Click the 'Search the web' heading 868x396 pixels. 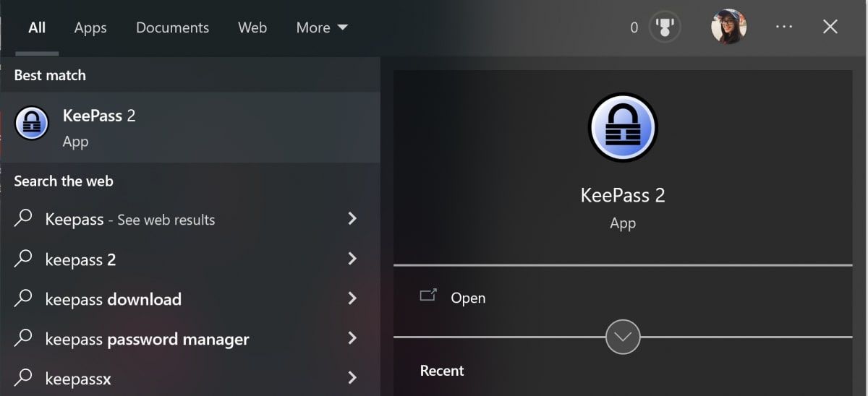tap(64, 181)
